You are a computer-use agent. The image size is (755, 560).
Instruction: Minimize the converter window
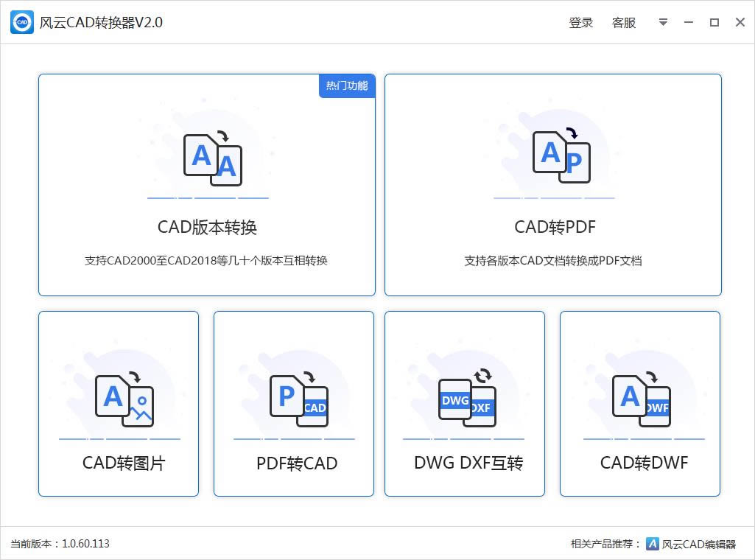(x=689, y=22)
